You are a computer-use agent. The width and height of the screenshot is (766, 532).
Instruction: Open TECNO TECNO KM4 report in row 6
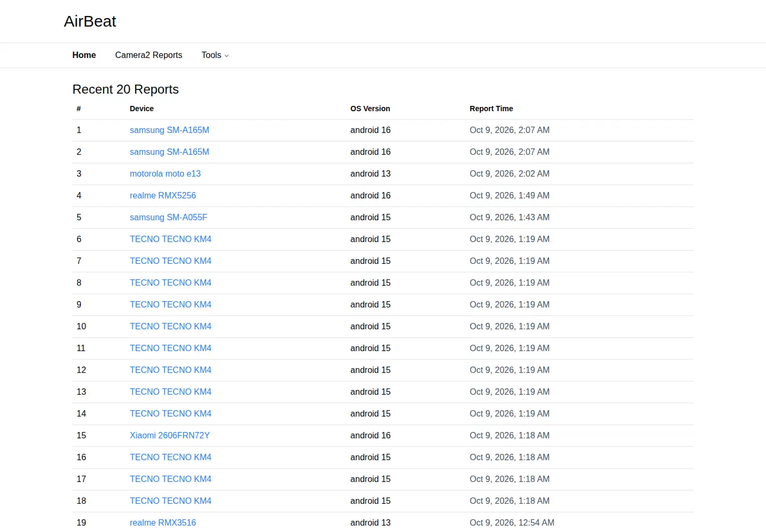[x=171, y=239]
